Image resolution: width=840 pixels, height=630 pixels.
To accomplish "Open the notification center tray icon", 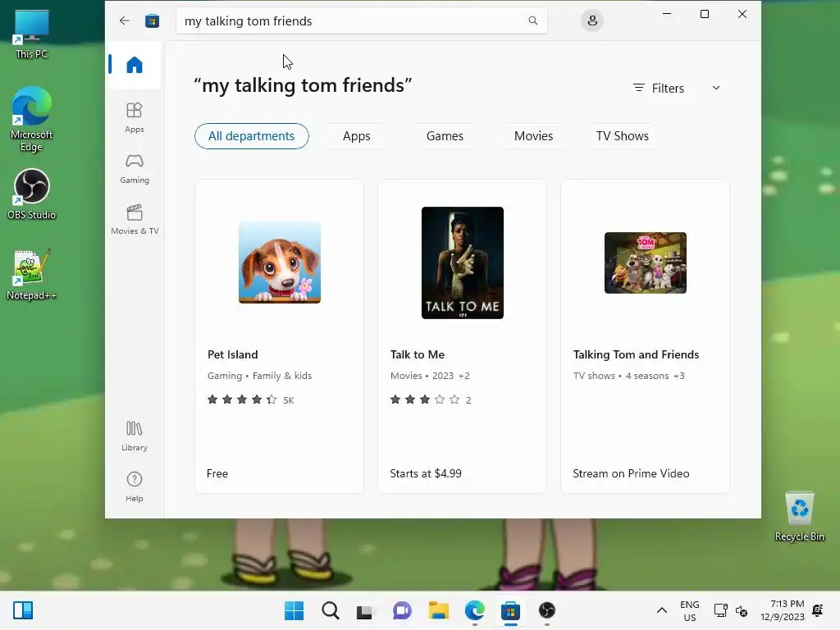I will pos(818,610).
